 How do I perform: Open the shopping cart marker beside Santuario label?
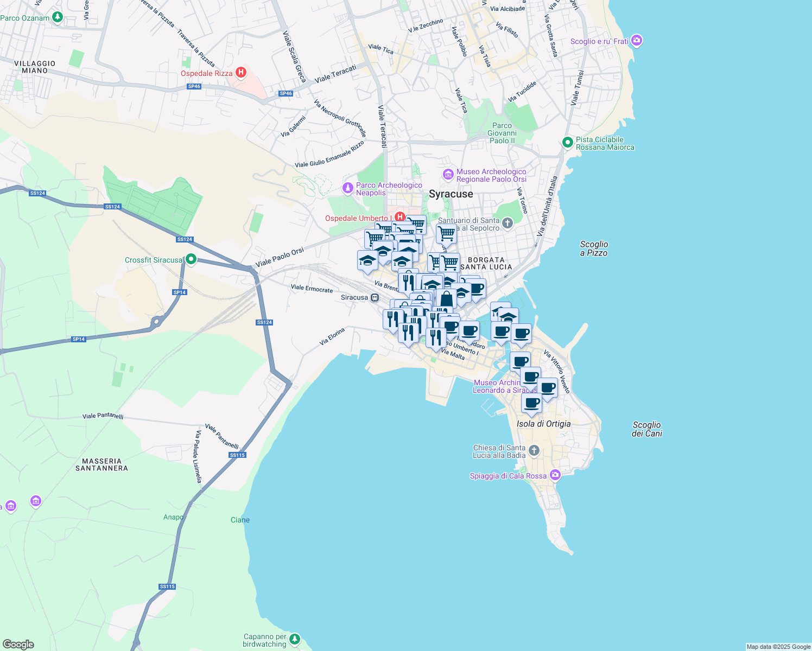(x=446, y=234)
